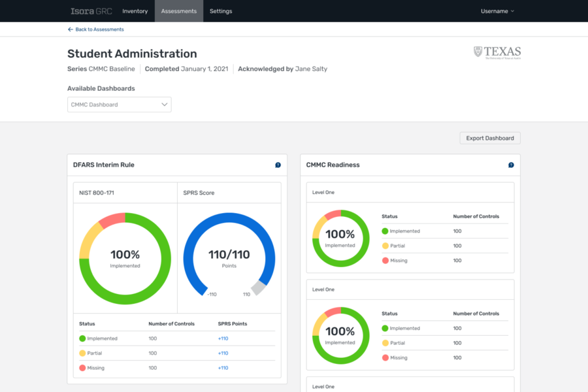Click the NIST 800-171 donut chart
Viewport: 588px width, 392px height.
pyautogui.click(x=125, y=259)
